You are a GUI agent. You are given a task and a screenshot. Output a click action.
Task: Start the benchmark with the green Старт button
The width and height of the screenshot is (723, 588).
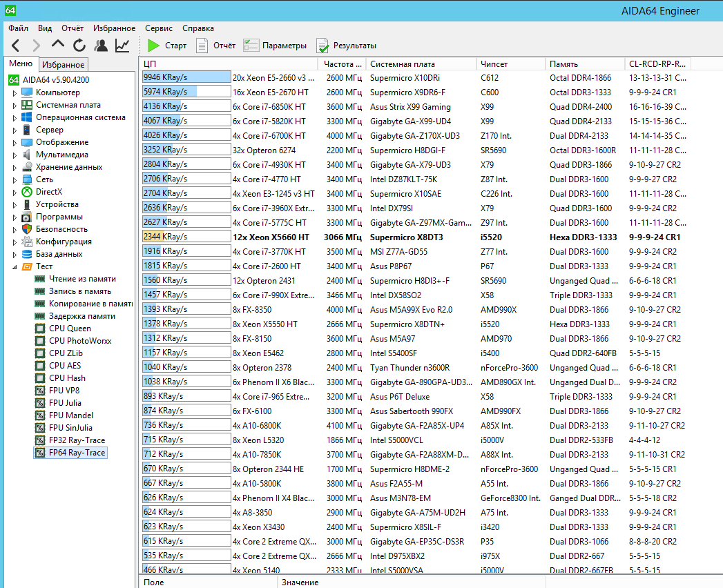[167, 45]
